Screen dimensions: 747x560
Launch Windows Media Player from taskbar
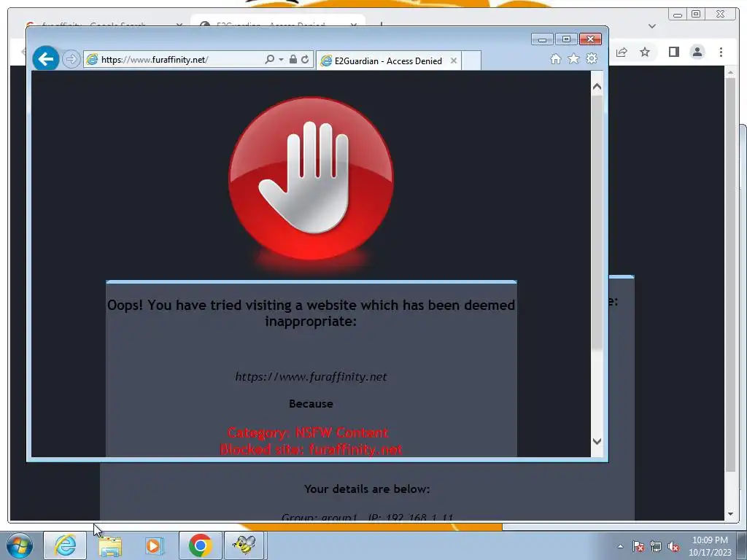155,545
